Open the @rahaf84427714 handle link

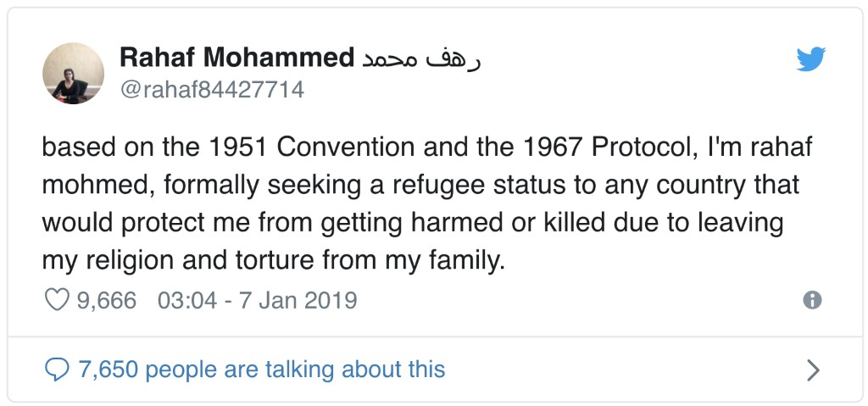pyautogui.click(x=212, y=89)
